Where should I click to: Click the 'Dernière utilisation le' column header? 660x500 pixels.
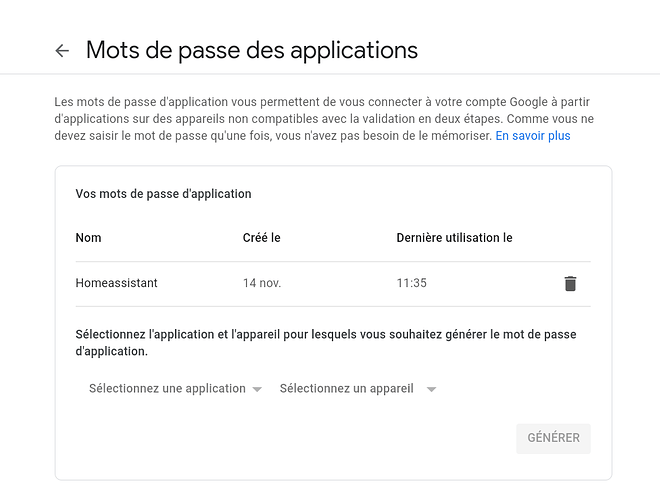point(454,238)
